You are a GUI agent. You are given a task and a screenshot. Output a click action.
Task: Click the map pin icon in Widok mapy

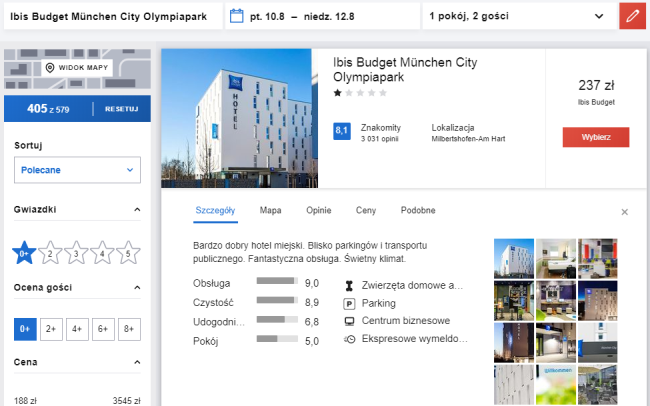coord(50,68)
